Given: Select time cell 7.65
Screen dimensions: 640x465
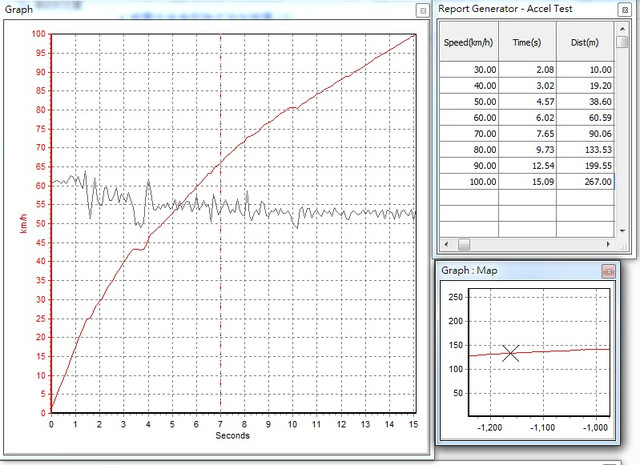Looking at the screenshot, I should click(x=527, y=133).
